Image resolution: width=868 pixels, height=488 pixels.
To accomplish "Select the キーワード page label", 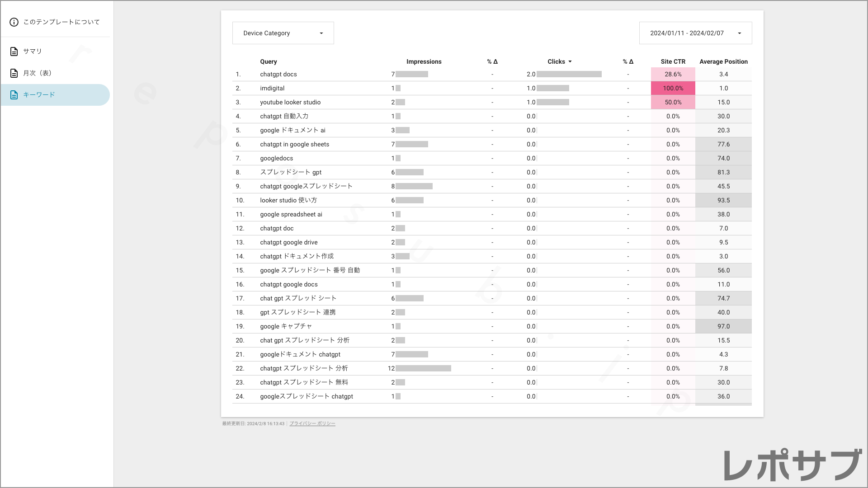I will coord(39,95).
